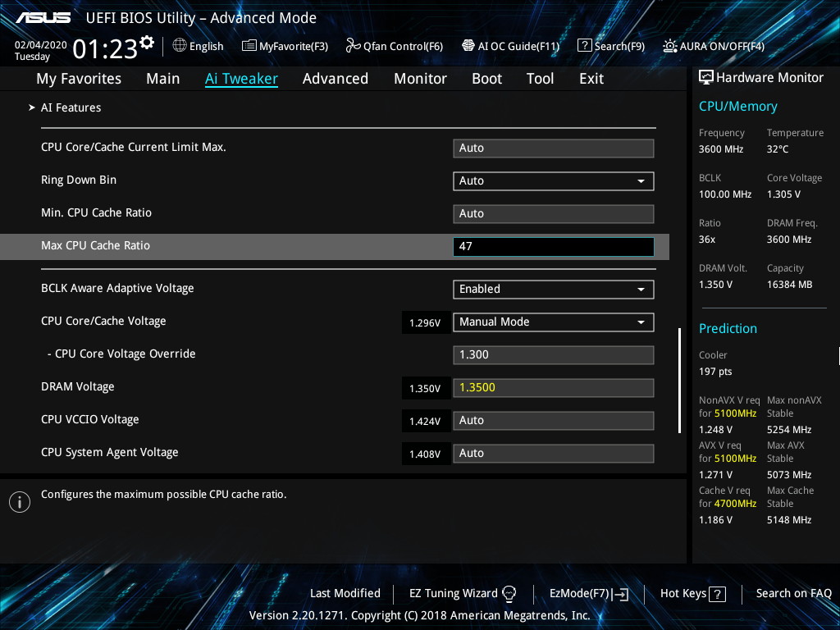Click the Qfan Control fan icon
Image resolution: width=840 pixels, height=630 pixels.
point(353,46)
